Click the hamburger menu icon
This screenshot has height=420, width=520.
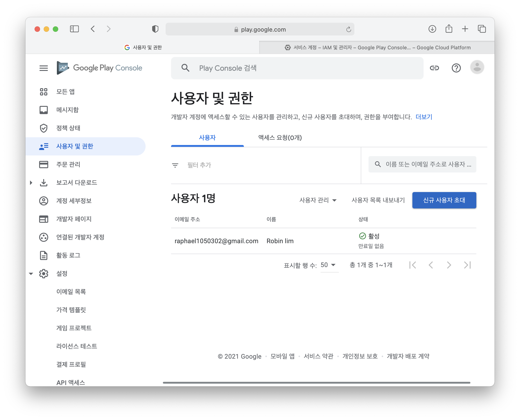click(x=44, y=68)
